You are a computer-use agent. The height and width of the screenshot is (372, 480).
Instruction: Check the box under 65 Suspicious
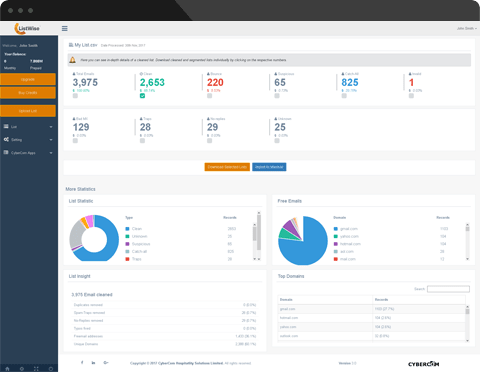(277, 96)
